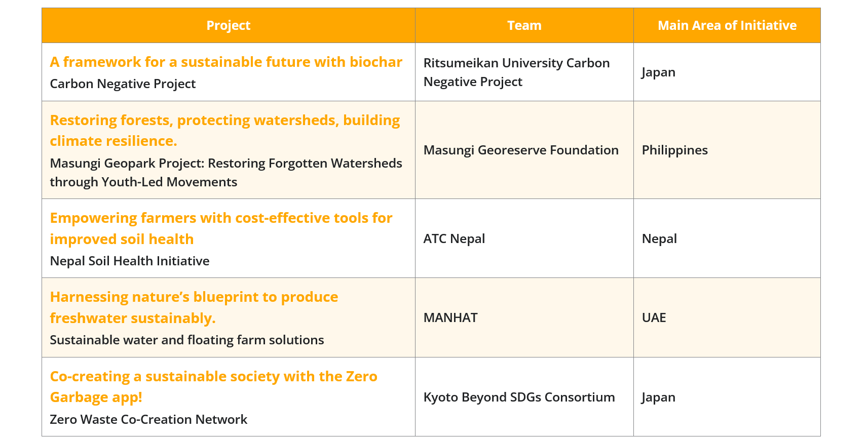Image resolution: width=868 pixels, height=439 pixels.
Task: Open "A framework for a sustainable future with biochar" link
Action: point(226,62)
